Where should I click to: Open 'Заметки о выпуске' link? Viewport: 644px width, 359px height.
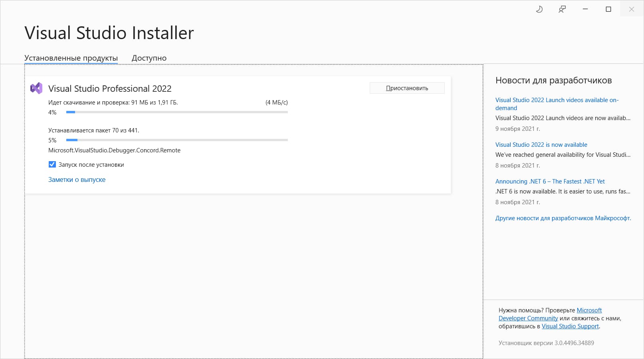point(77,179)
